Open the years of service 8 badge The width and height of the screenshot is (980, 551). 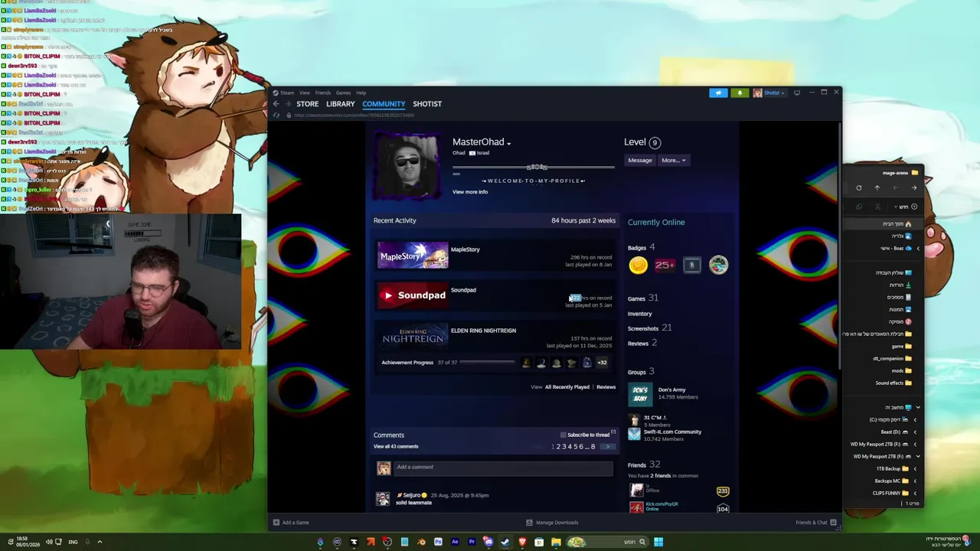[691, 265]
